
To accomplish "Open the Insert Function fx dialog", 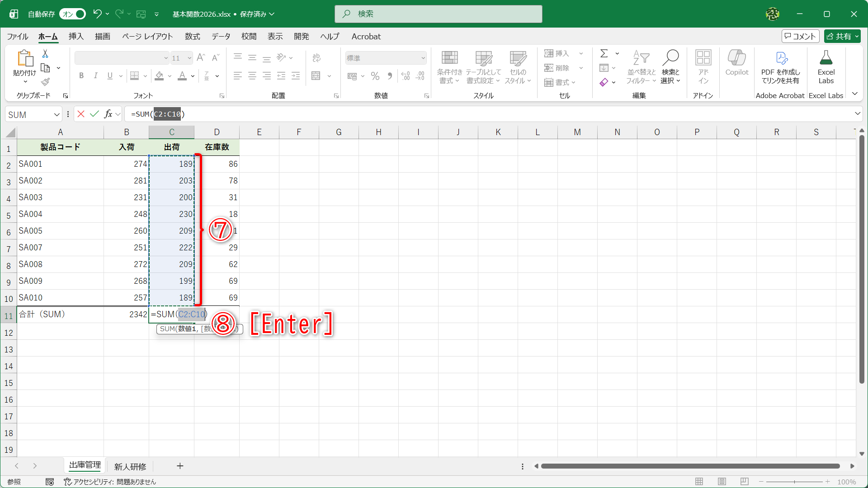I will coord(108,114).
